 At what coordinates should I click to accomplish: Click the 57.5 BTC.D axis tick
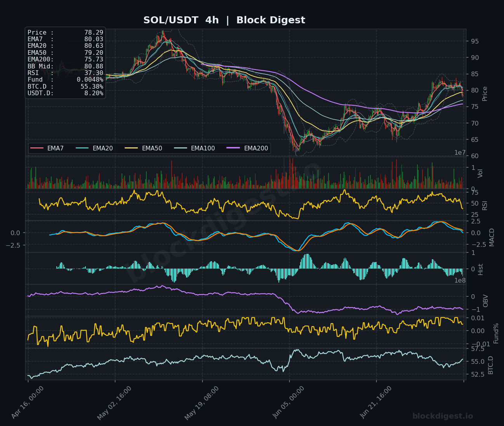point(478,349)
